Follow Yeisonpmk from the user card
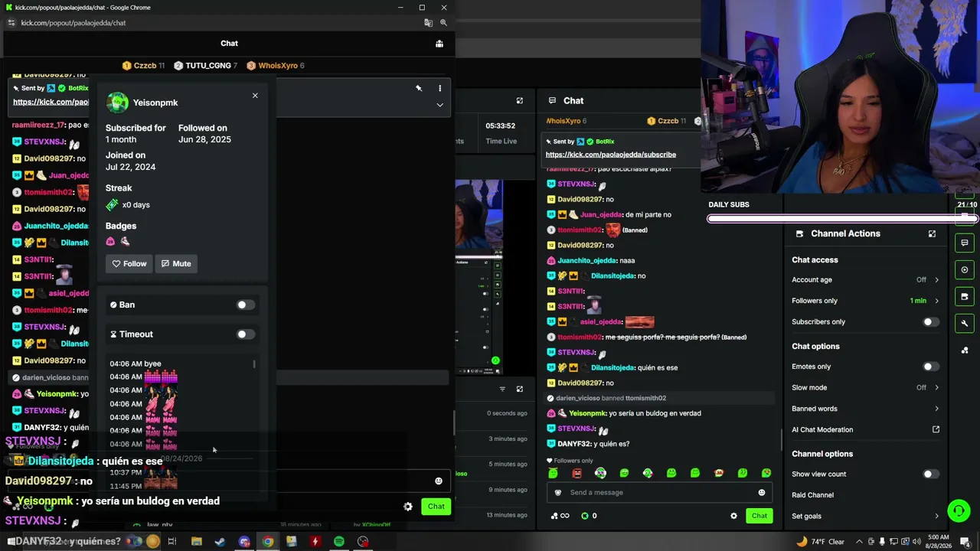 click(x=129, y=263)
